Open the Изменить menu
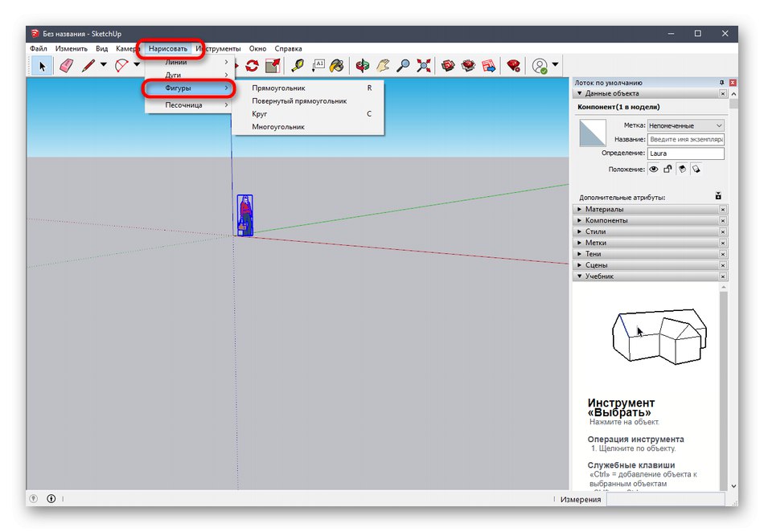The width and height of the screenshot is (764, 532). tap(71, 49)
